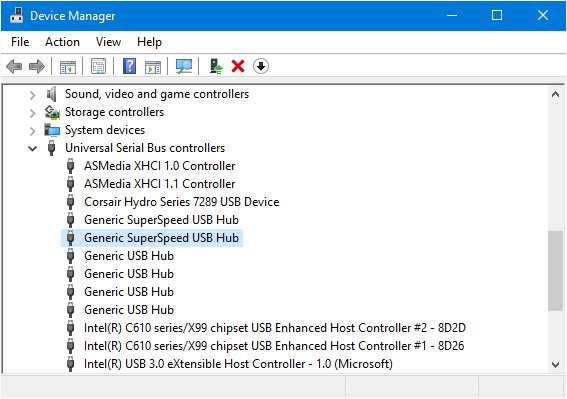Open the View menu
The image size is (567, 399).
108,42
